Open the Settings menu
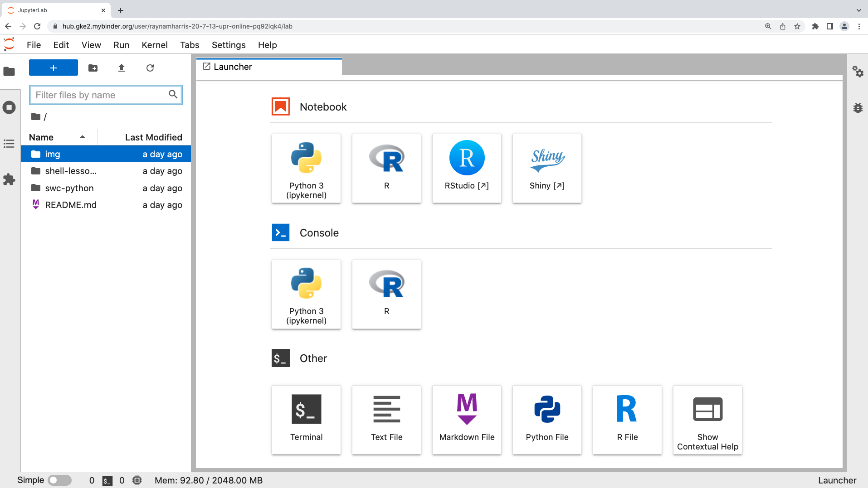The image size is (868, 488). (x=229, y=45)
